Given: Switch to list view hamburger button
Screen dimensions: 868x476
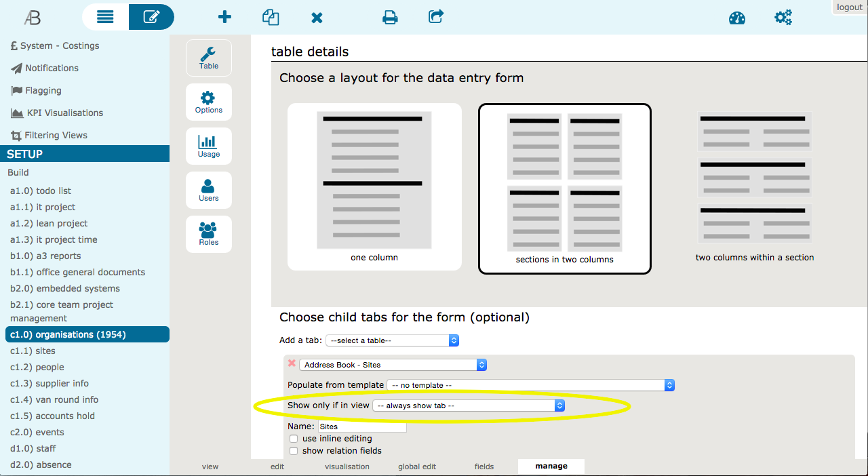Looking at the screenshot, I should click(x=105, y=17).
